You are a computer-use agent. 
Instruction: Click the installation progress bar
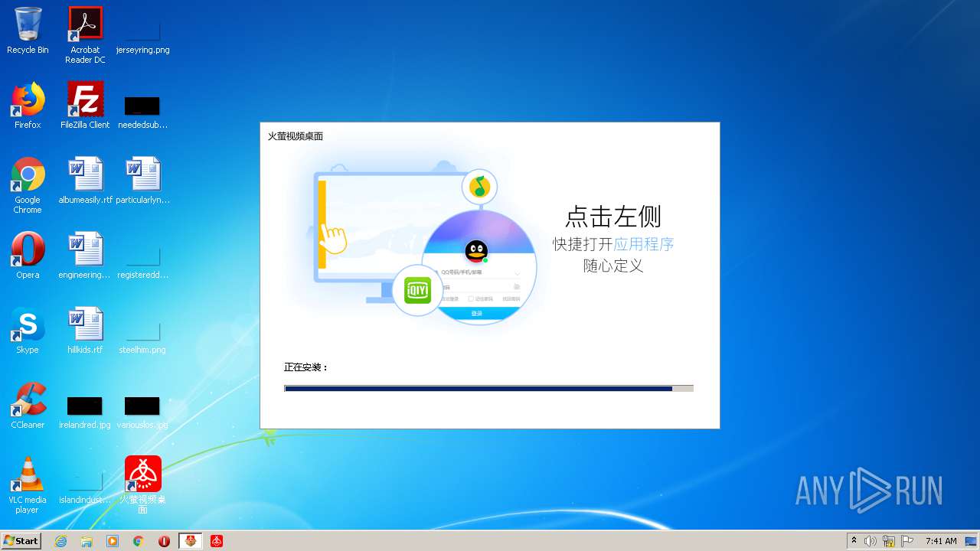pyautogui.click(x=488, y=389)
